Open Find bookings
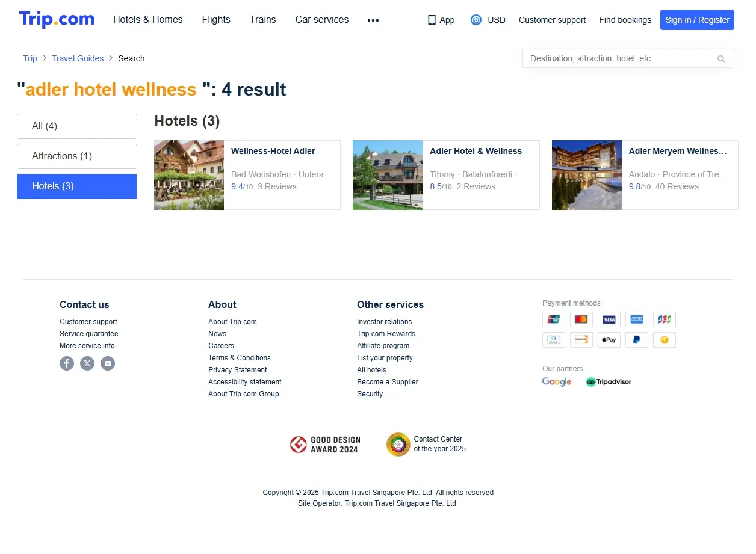The image size is (756, 554). 625,20
